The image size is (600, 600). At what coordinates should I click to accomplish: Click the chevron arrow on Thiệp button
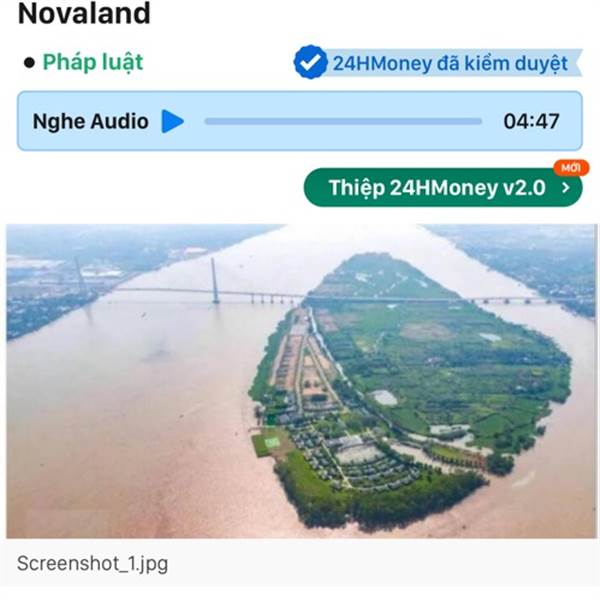tap(566, 188)
